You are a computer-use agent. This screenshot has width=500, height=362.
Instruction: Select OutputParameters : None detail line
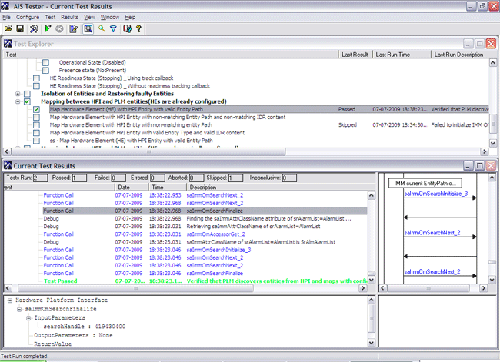click(73, 335)
